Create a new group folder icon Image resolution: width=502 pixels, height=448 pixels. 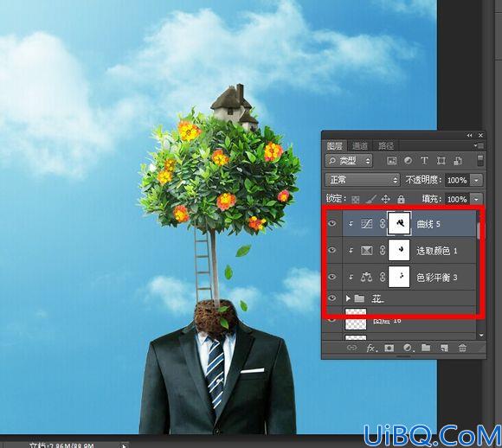point(426,348)
